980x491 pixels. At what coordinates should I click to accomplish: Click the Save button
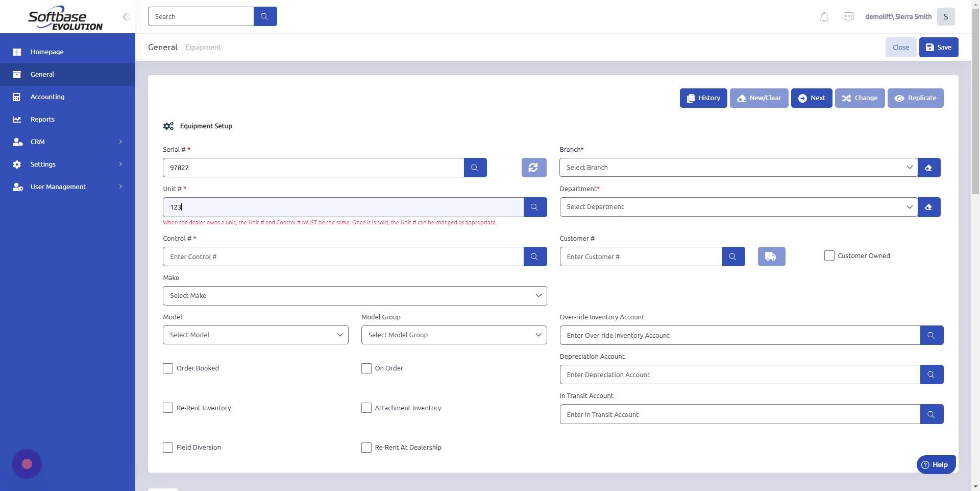(x=938, y=47)
